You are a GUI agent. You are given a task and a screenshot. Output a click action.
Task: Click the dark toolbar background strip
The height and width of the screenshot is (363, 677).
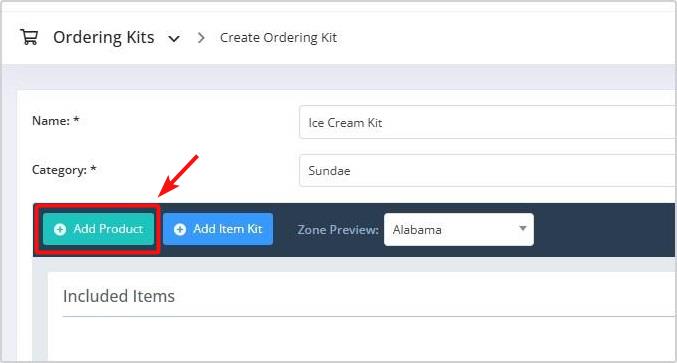click(604, 230)
